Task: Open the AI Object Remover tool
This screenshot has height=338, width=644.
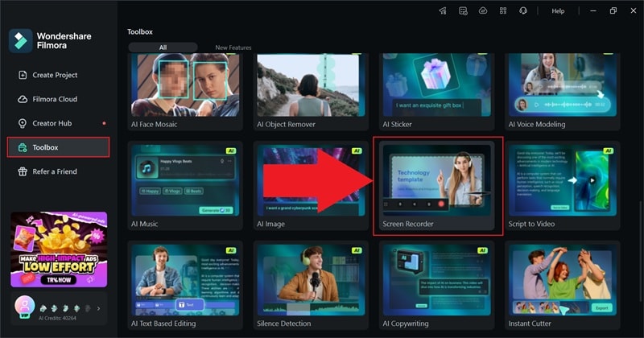Action: click(311, 91)
